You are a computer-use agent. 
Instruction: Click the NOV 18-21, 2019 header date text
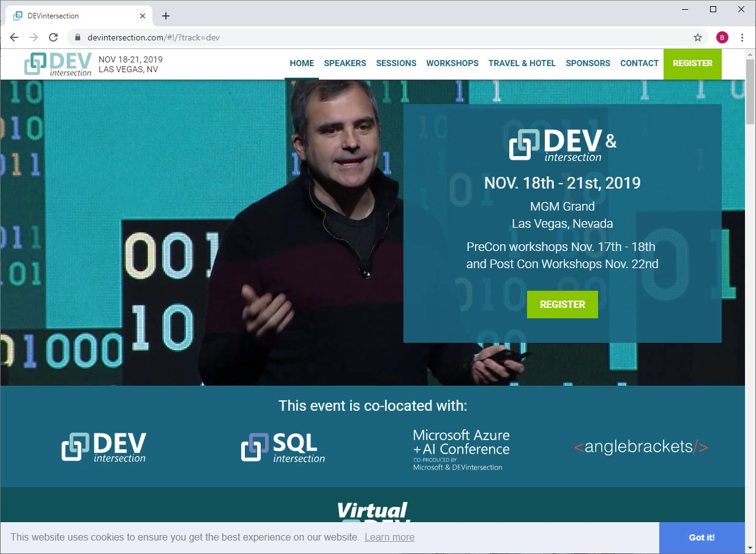[x=130, y=59]
